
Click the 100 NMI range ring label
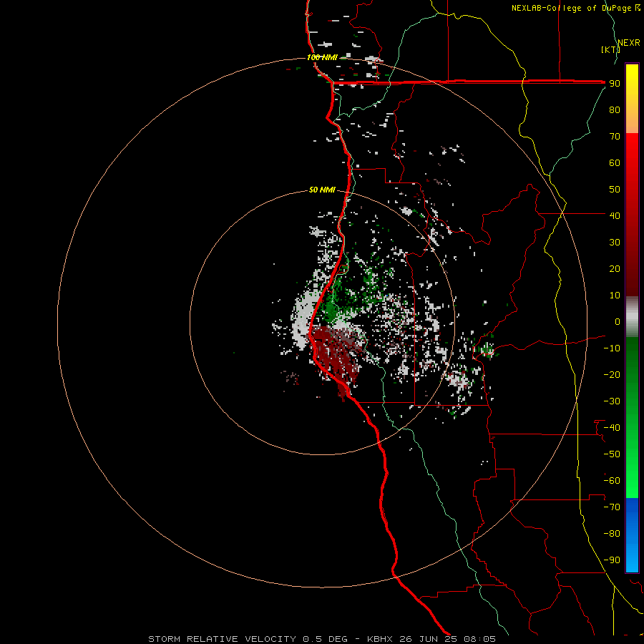tap(322, 57)
